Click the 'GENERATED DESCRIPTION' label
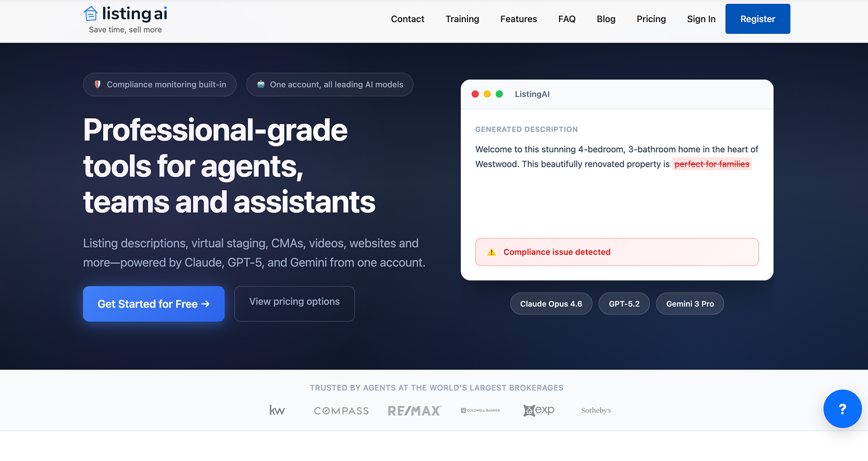This screenshot has height=461, width=868. tap(526, 129)
